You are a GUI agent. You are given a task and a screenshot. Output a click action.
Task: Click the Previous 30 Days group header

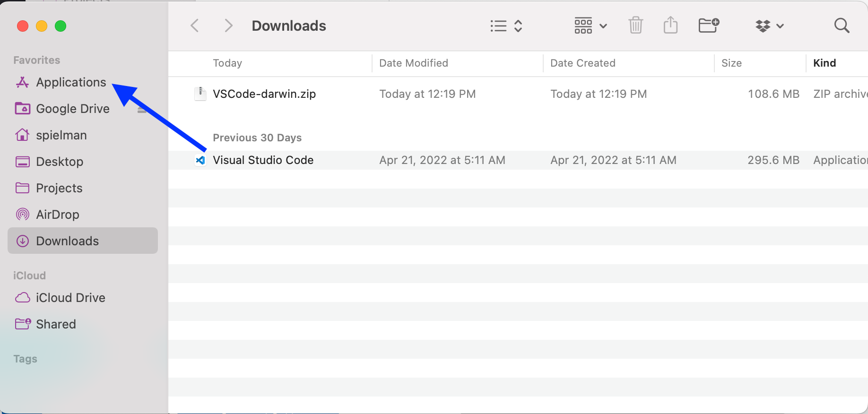point(257,138)
